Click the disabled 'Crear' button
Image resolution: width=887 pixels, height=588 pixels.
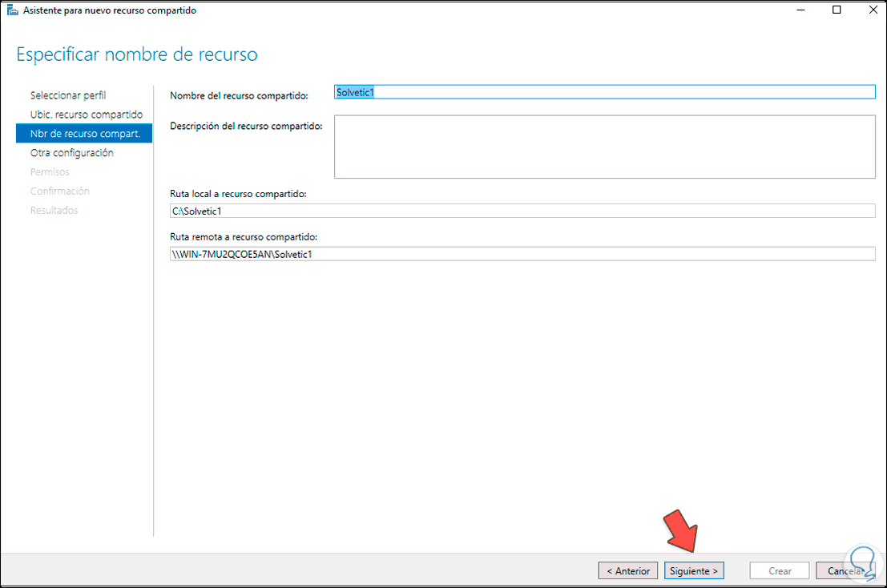pyautogui.click(x=779, y=570)
